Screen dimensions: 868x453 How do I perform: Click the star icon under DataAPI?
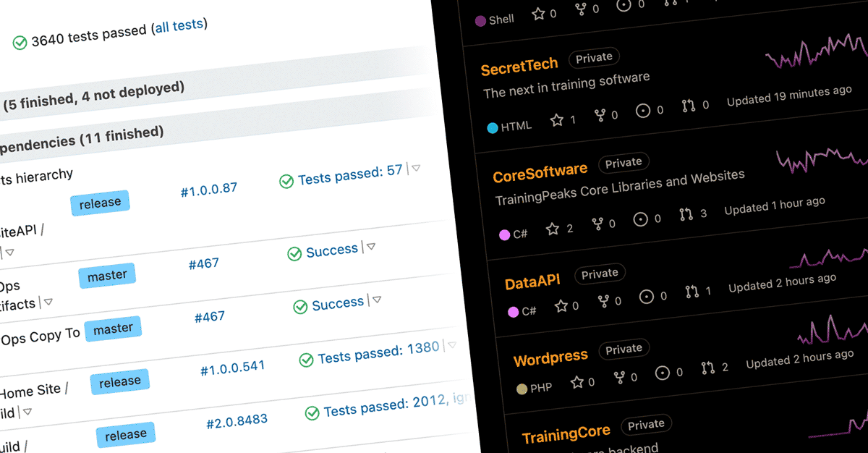click(561, 306)
